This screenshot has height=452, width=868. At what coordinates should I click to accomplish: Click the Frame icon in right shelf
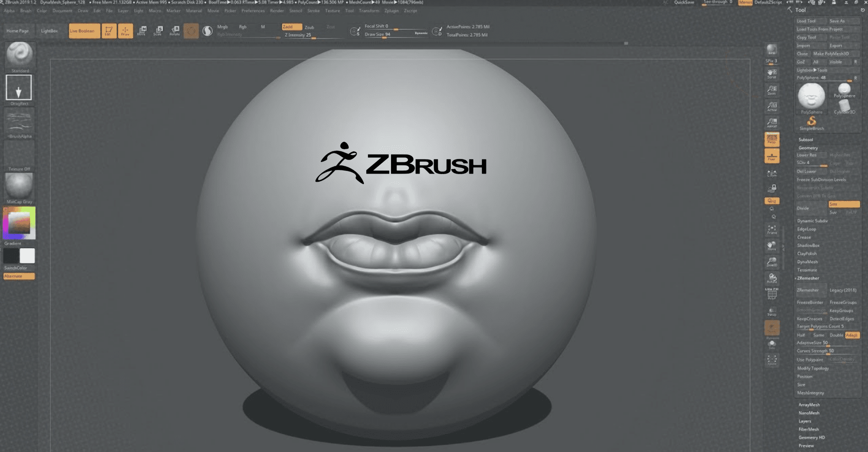(772, 230)
